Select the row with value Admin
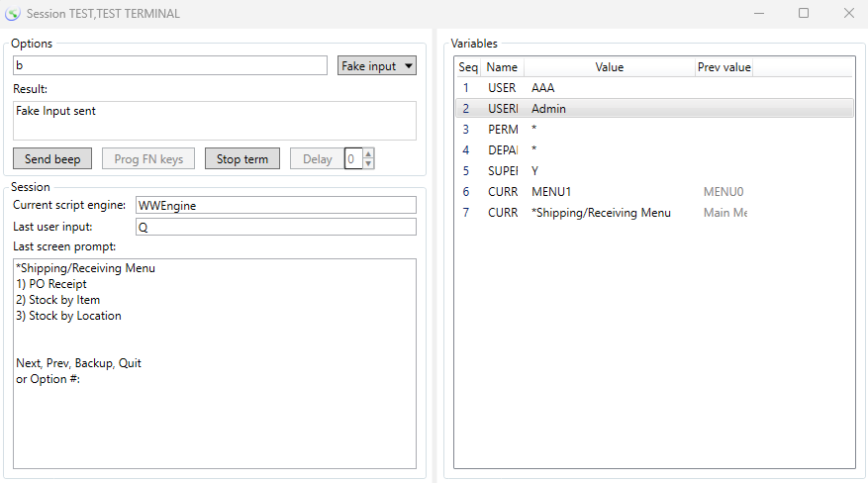868x483 pixels. [653, 109]
